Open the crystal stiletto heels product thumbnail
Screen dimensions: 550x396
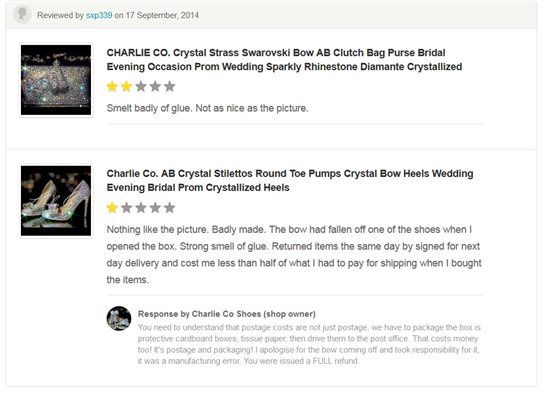[x=56, y=201]
